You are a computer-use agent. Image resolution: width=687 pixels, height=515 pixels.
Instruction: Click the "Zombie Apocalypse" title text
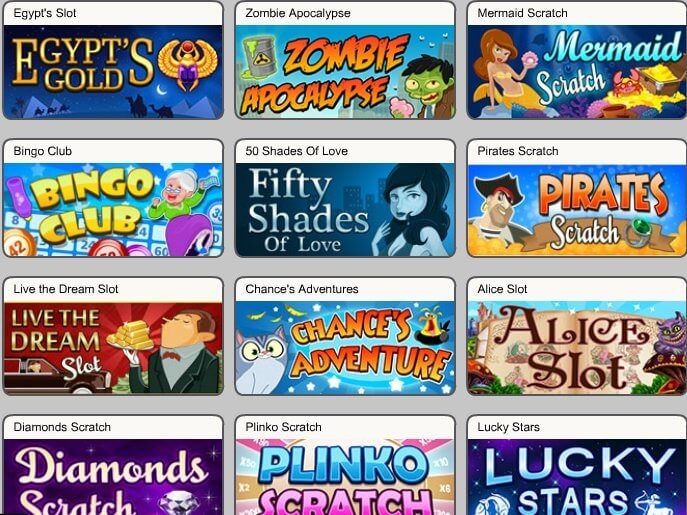tap(298, 13)
